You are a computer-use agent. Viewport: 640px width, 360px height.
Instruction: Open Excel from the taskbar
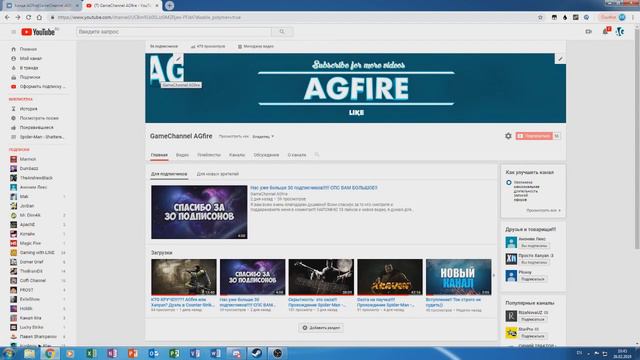click(x=91, y=353)
